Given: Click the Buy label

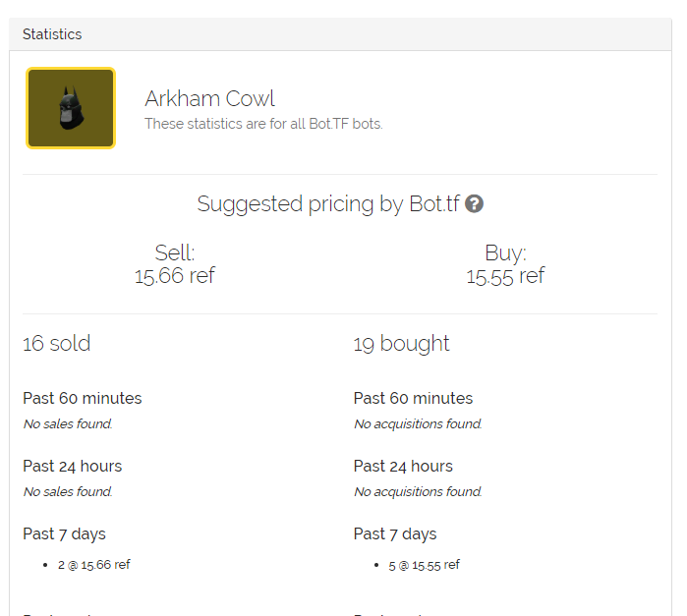Looking at the screenshot, I should pyautogui.click(x=505, y=252).
